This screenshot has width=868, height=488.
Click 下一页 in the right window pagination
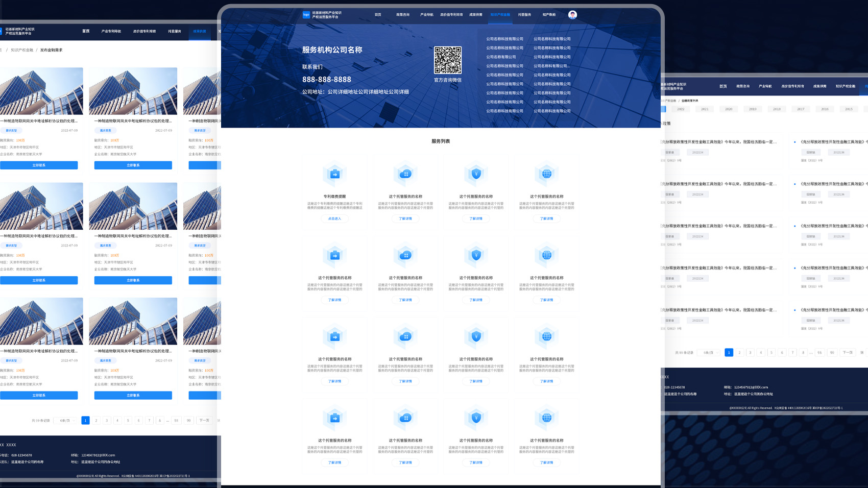[x=848, y=353]
